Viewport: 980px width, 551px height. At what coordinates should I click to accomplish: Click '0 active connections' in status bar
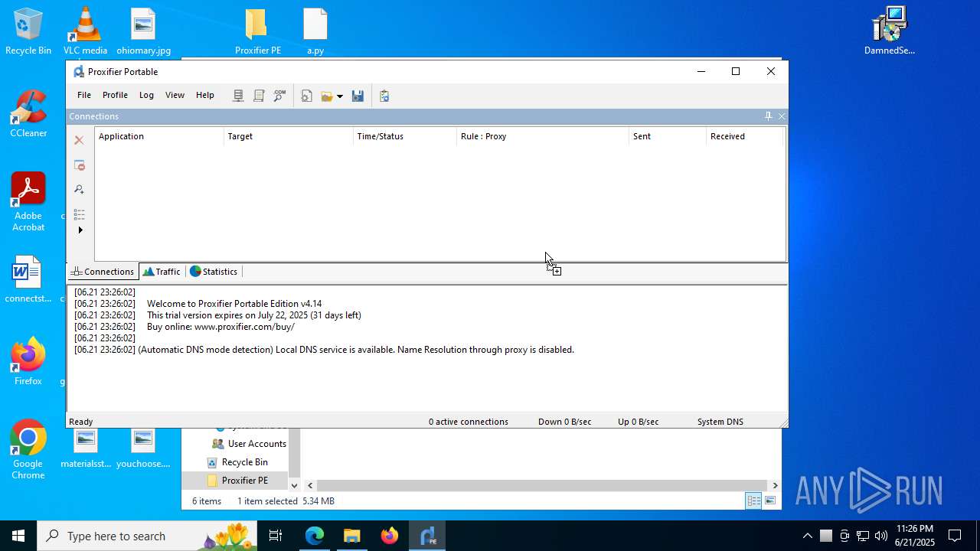[468, 422]
